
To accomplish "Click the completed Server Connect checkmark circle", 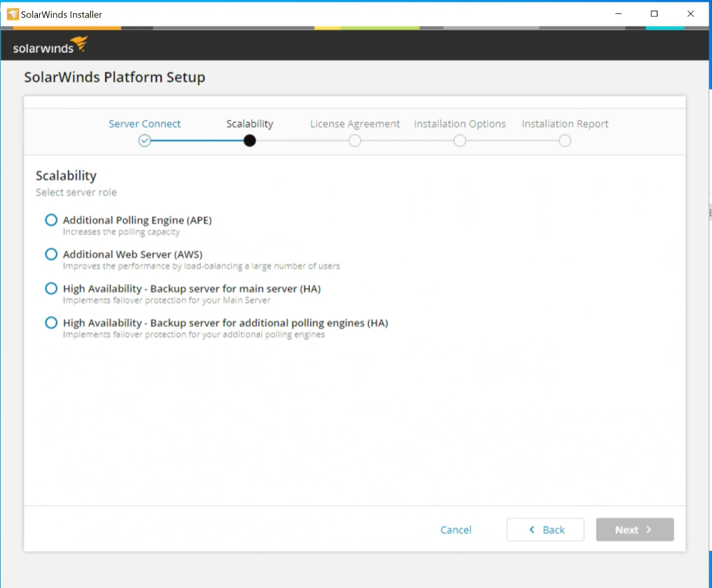I will point(144,141).
